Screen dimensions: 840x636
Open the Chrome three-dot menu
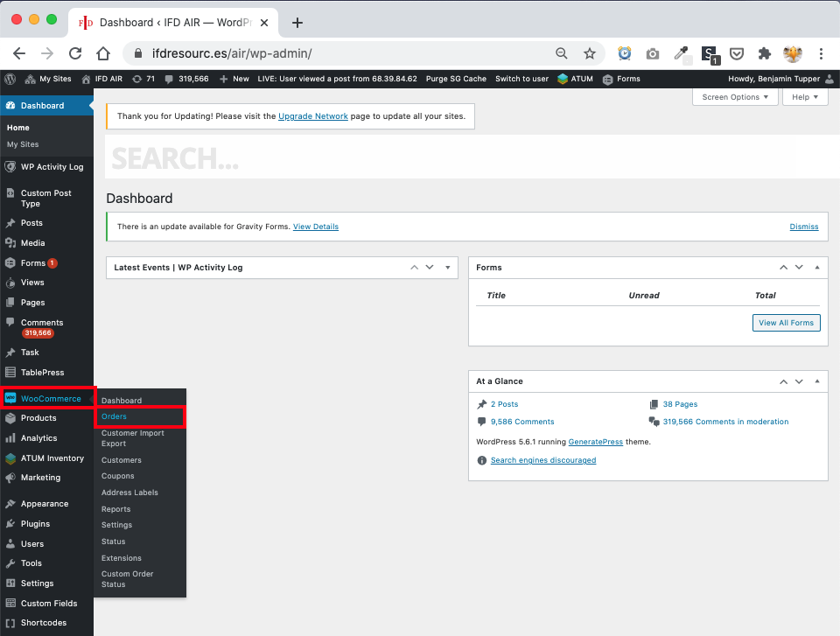pos(821,53)
